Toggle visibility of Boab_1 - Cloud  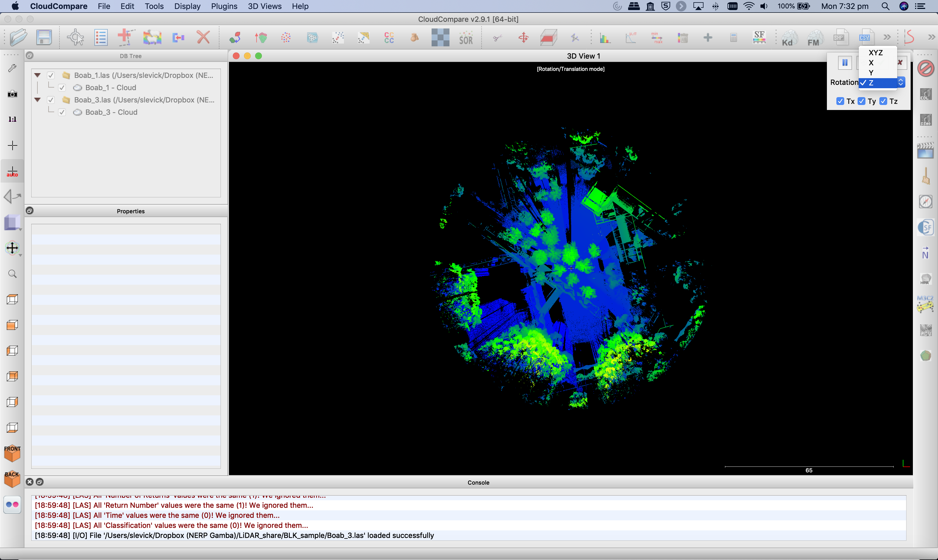(62, 88)
